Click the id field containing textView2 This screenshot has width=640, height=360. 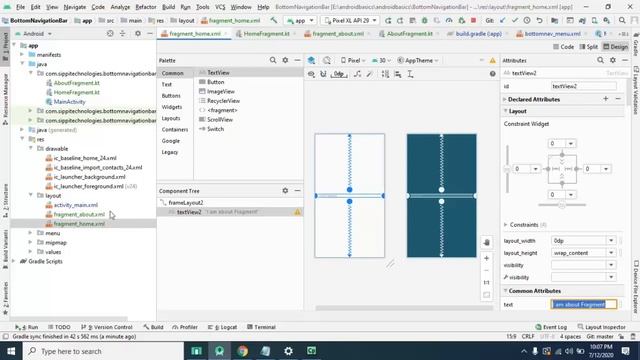click(x=584, y=86)
